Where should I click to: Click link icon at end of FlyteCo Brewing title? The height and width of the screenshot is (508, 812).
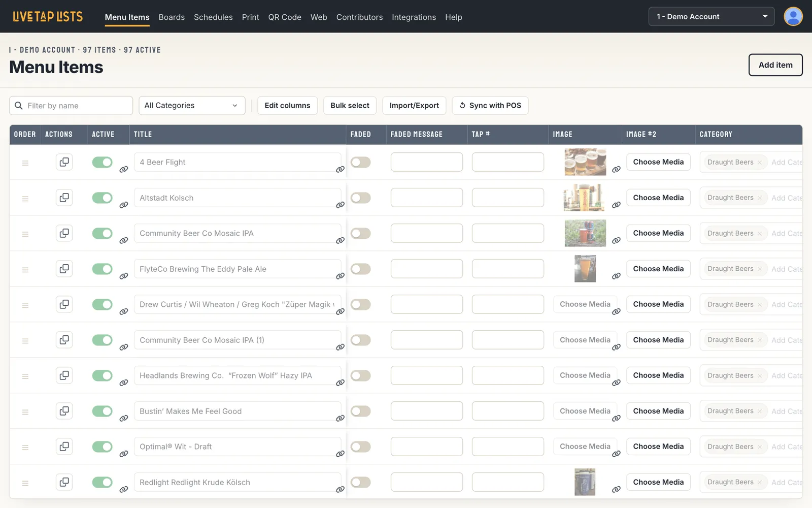pyautogui.click(x=340, y=276)
